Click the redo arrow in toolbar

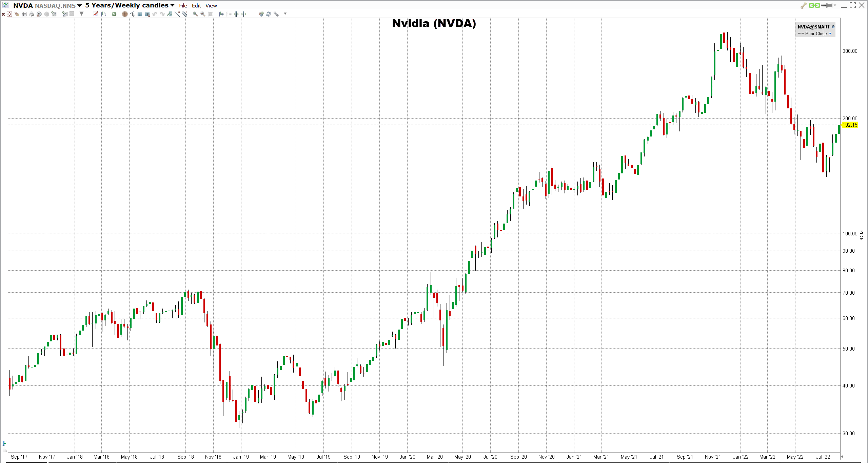tap(162, 14)
